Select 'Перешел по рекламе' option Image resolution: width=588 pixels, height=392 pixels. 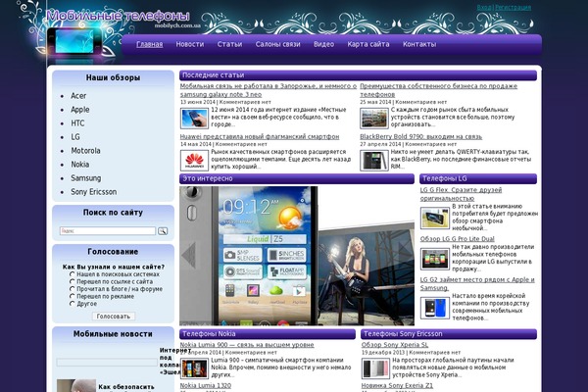pyautogui.click(x=72, y=296)
